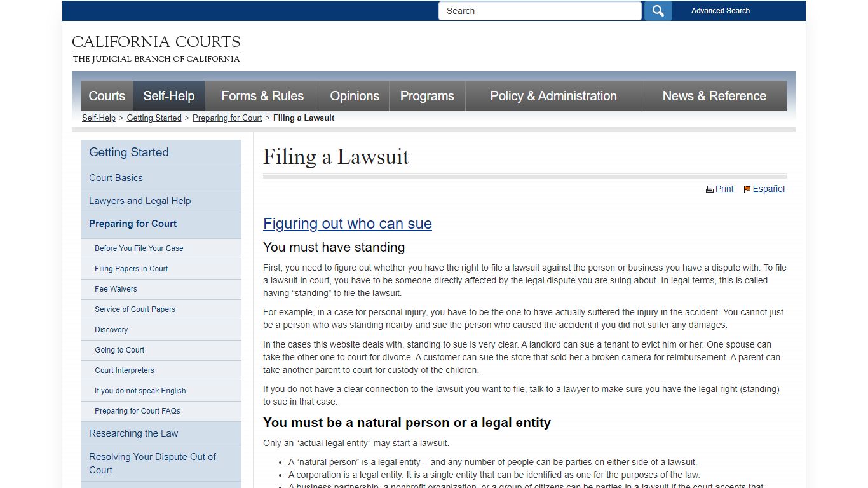Open Fee Waivers sidebar item
Viewport: 868px width, 488px height.
click(x=161, y=289)
